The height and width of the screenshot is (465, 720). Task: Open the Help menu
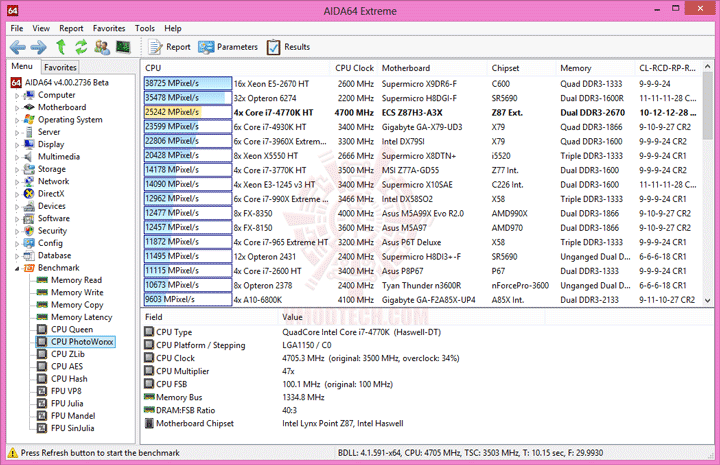(x=173, y=28)
